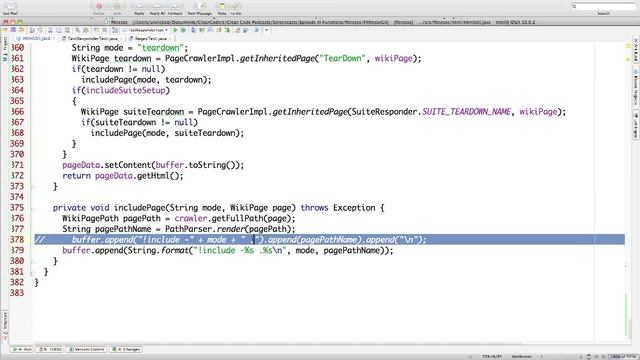Click the fold marker at line 381
This screenshot has height=360, width=640.
[33, 272]
